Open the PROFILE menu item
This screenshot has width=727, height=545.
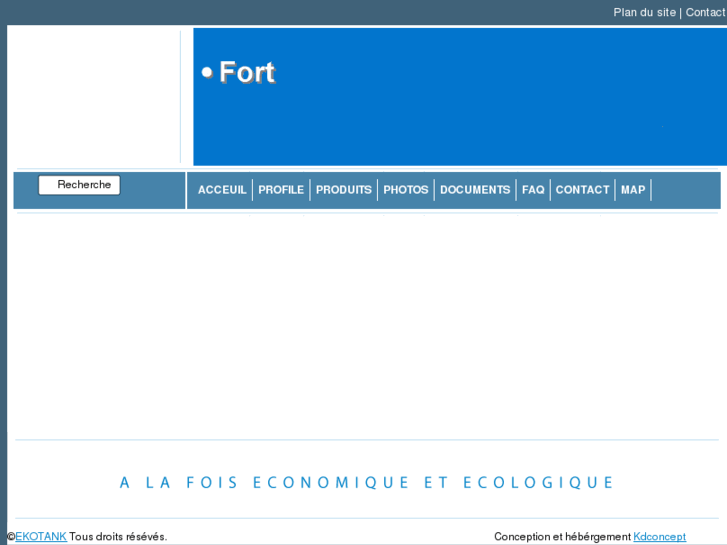[x=281, y=190]
